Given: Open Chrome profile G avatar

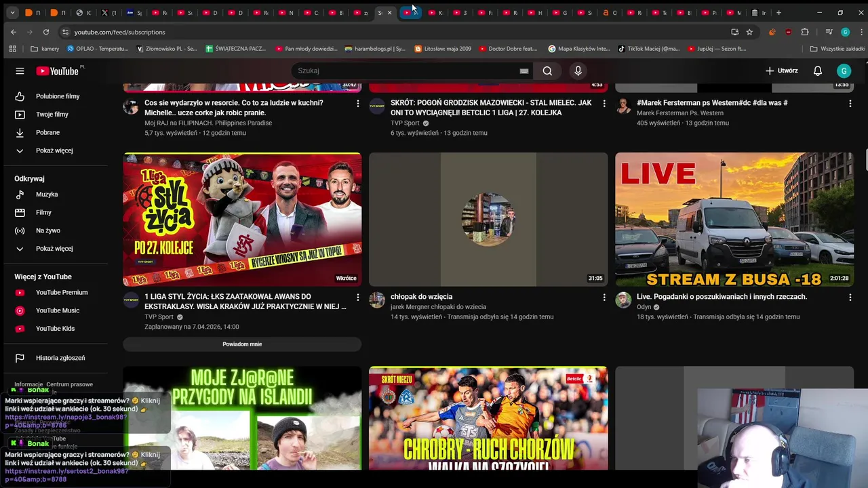Looking at the screenshot, I should 845,32.
